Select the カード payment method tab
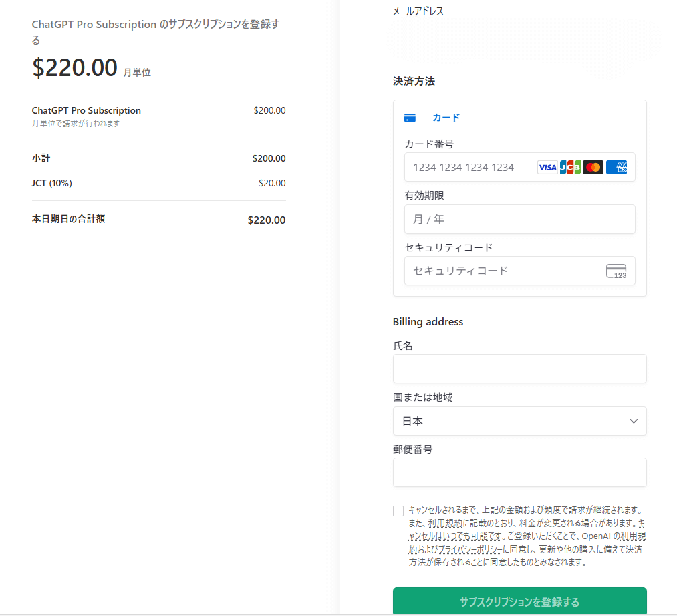 click(446, 118)
